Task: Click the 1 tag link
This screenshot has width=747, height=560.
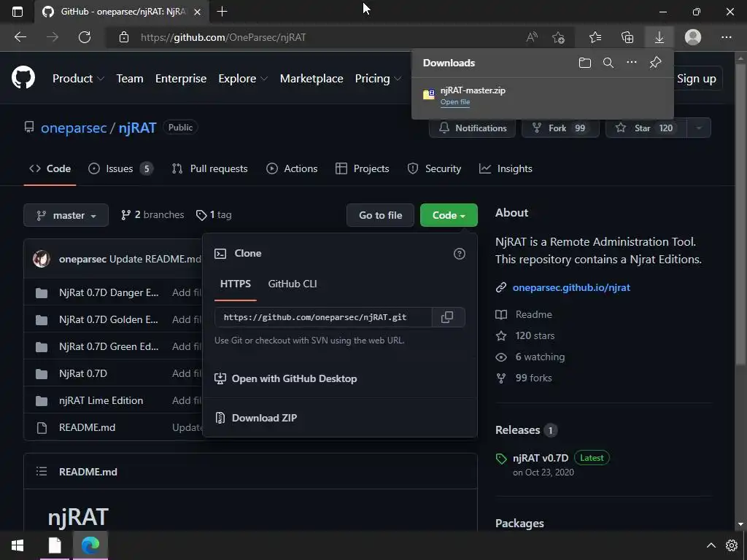Action: (x=214, y=215)
